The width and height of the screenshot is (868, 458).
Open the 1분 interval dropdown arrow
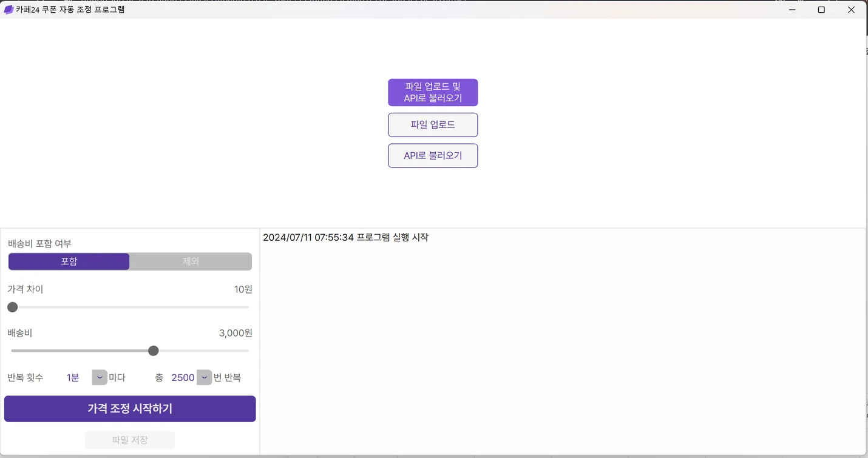(x=100, y=377)
